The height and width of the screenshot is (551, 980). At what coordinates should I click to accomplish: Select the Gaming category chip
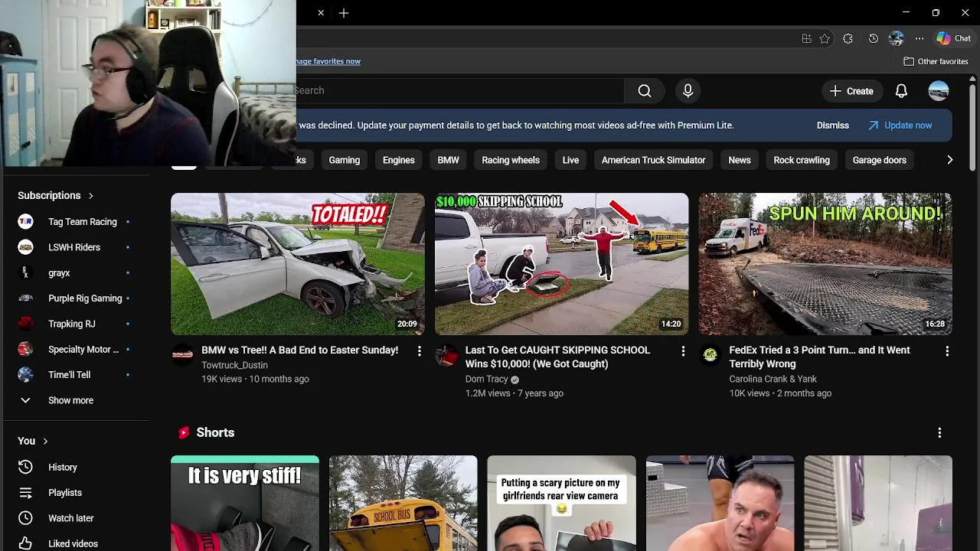pyautogui.click(x=345, y=160)
